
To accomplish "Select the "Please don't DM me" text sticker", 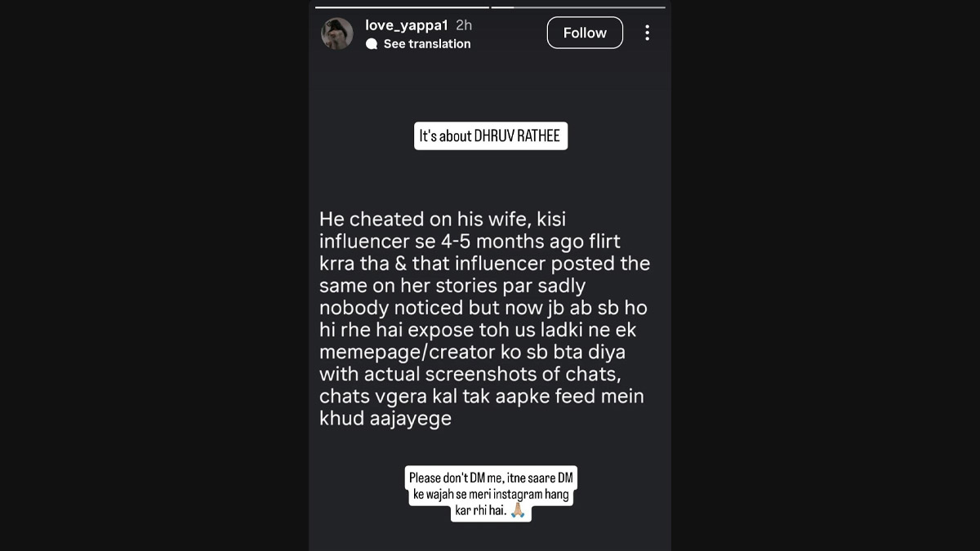I will coord(490,492).
